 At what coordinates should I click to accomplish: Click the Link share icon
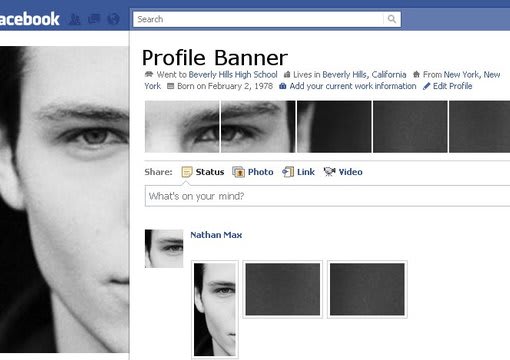(x=288, y=172)
